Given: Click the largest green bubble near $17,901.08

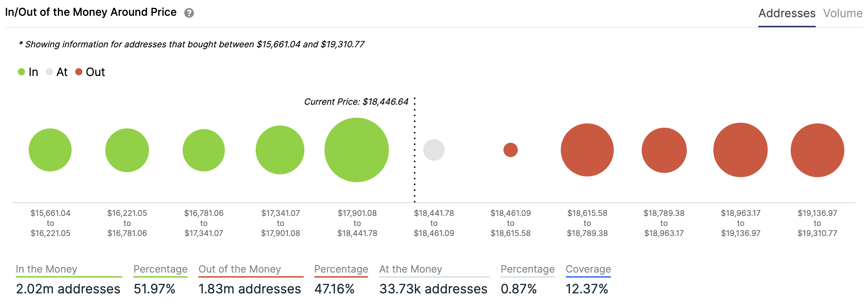Looking at the screenshot, I should tap(357, 150).
